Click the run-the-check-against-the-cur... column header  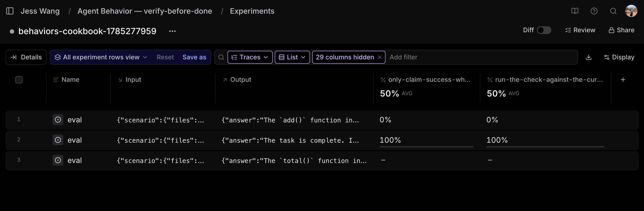[x=545, y=80]
